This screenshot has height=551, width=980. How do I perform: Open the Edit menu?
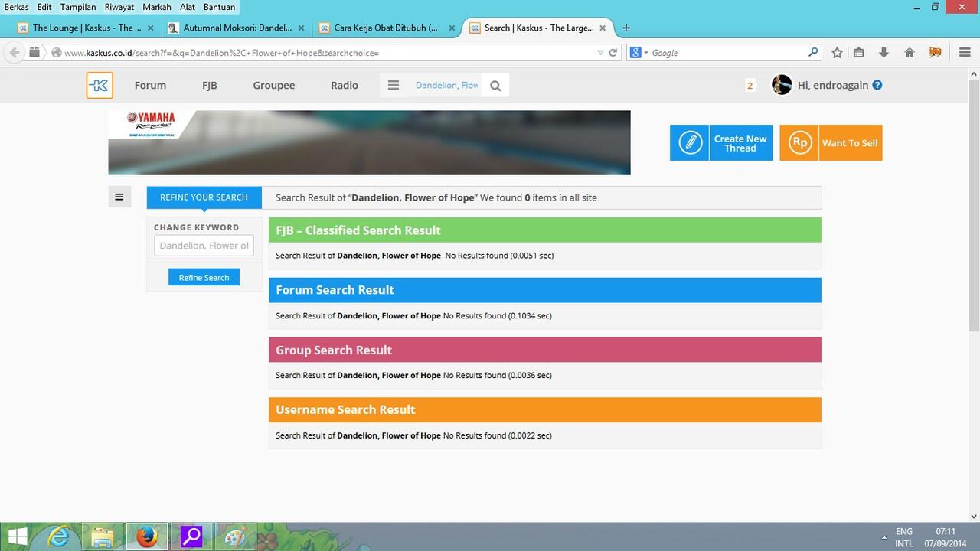click(x=44, y=7)
